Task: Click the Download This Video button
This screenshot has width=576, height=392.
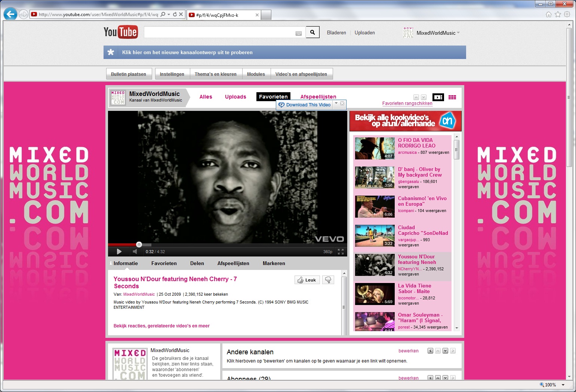Action: [x=305, y=105]
